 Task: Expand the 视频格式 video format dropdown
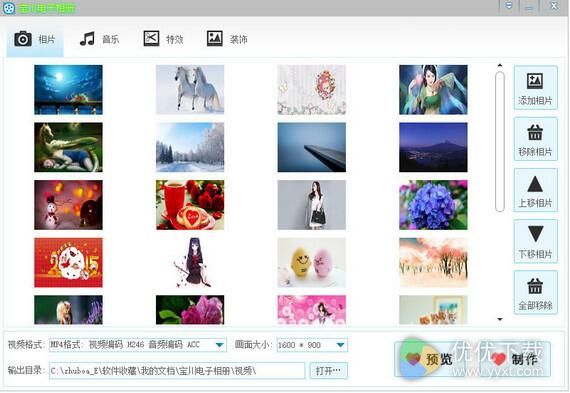coord(220,345)
